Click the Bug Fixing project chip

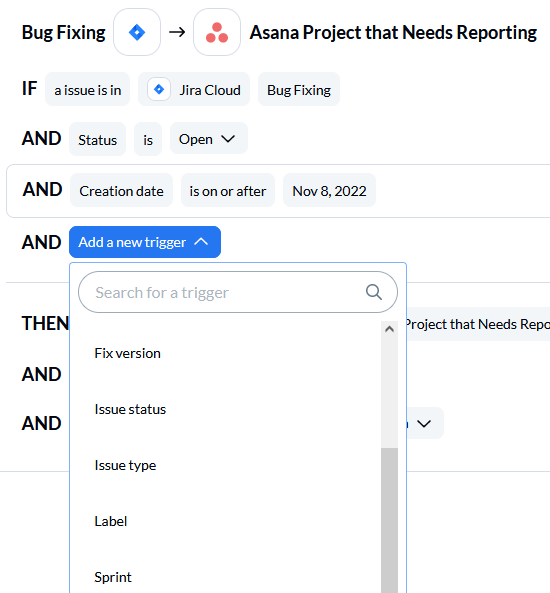click(299, 90)
